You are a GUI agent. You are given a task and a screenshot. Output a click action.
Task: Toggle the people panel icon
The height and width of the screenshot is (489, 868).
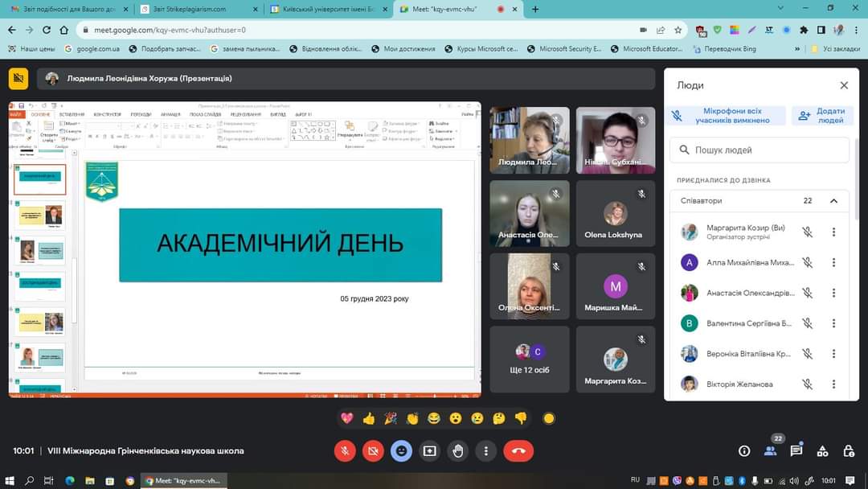click(x=770, y=450)
